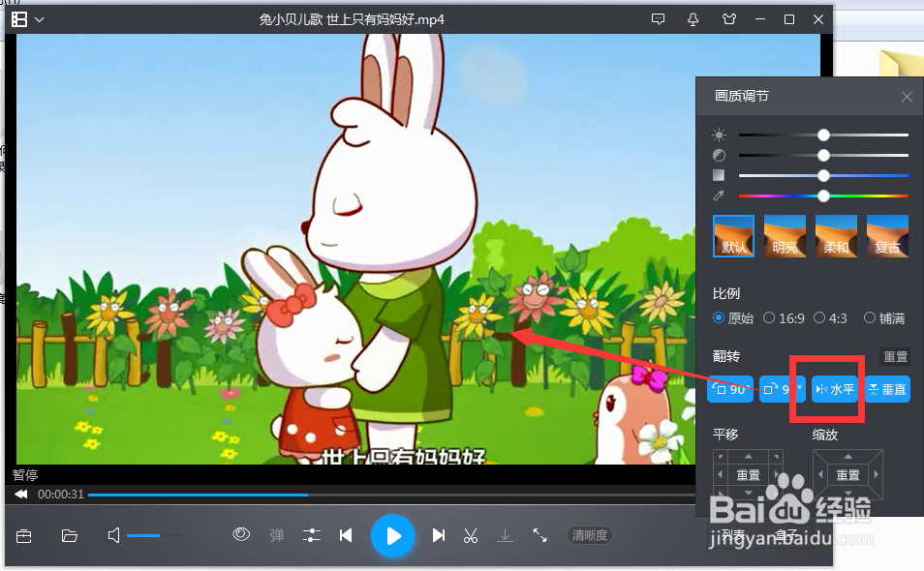The image size is (924, 571).
Task: Adjust the brightness slider handle
Action: click(824, 135)
